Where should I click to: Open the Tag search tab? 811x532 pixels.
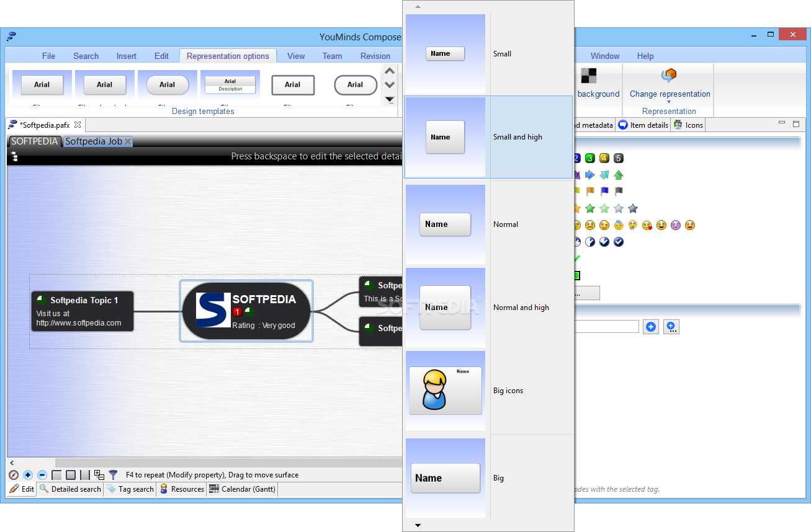(x=130, y=489)
